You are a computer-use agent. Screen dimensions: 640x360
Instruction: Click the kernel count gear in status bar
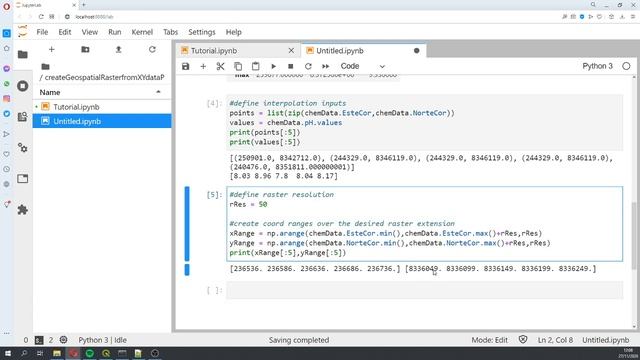coord(63,340)
